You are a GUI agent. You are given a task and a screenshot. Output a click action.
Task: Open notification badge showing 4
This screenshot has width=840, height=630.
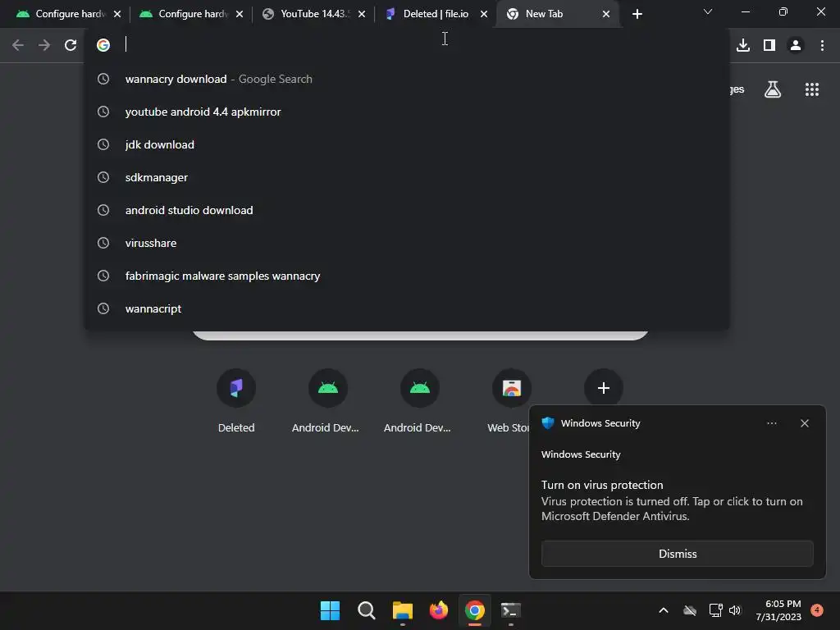817,610
